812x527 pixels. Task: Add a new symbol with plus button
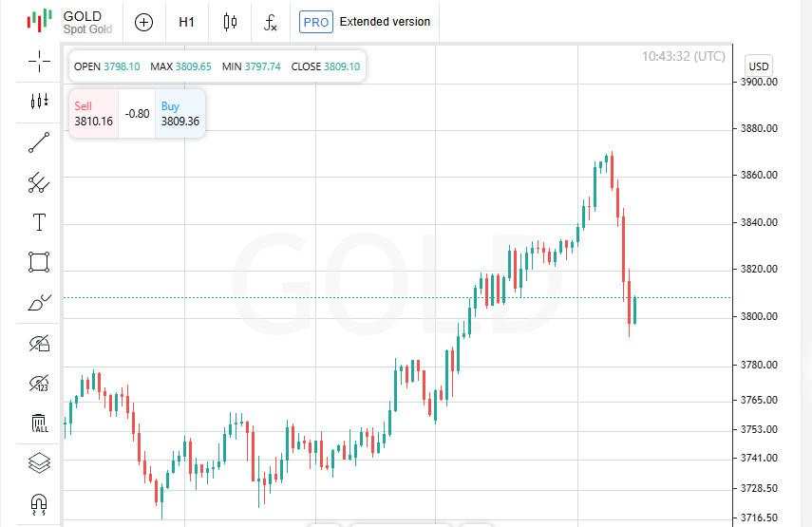pyautogui.click(x=143, y=22)
